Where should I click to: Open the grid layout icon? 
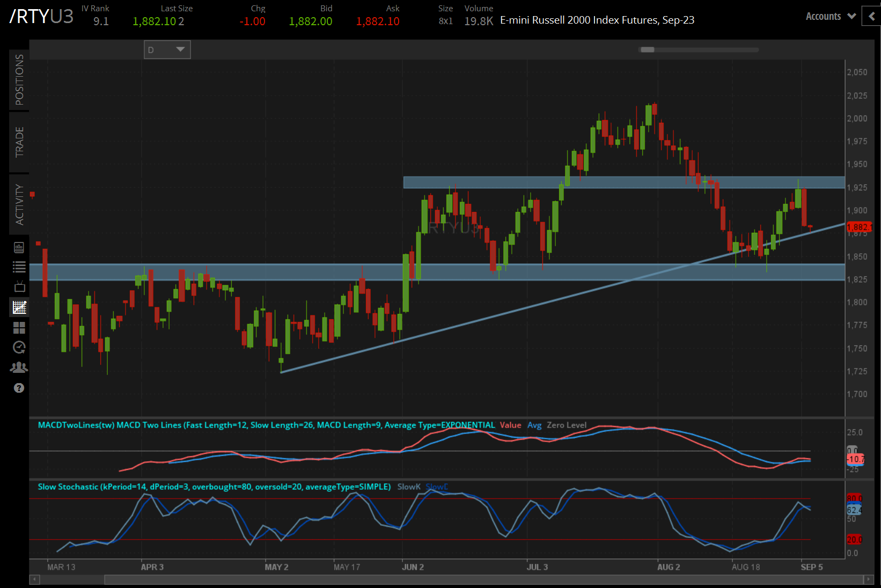[19, 327]
